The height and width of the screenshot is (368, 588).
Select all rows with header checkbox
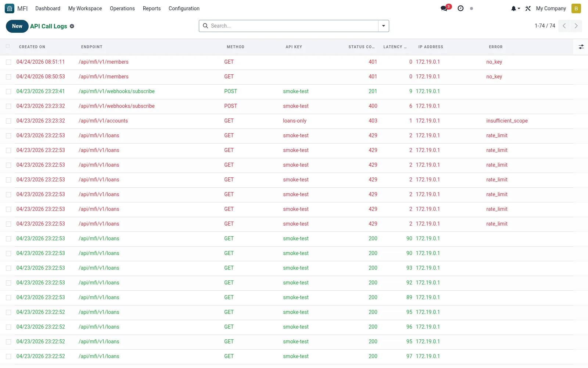click(8, 46)
